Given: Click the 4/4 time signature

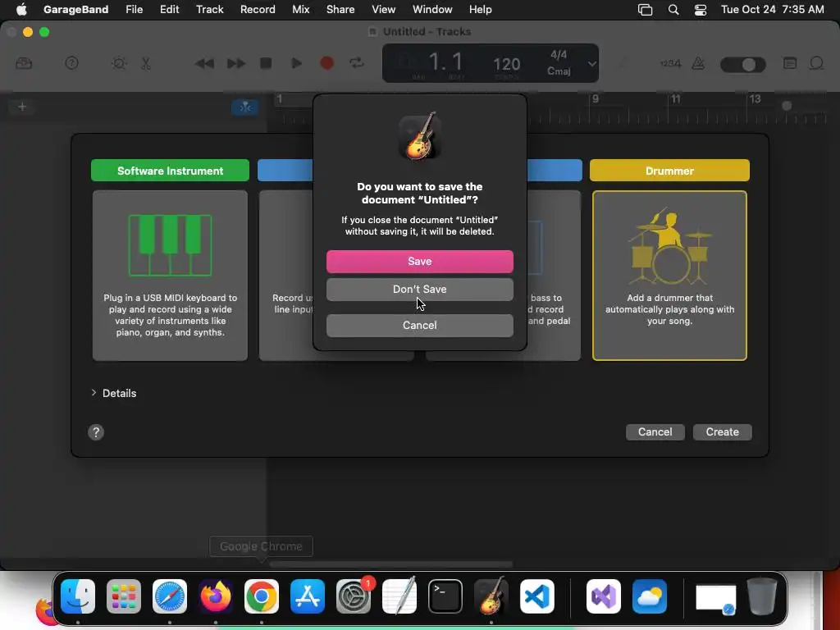Looking at the screenshot, I should click(x=559, y=55).
